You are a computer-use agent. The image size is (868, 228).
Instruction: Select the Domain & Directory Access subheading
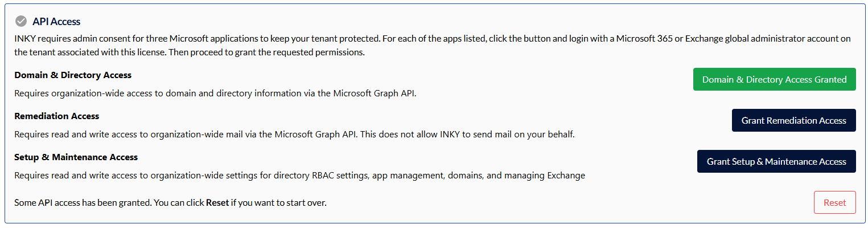pos(73,75)
